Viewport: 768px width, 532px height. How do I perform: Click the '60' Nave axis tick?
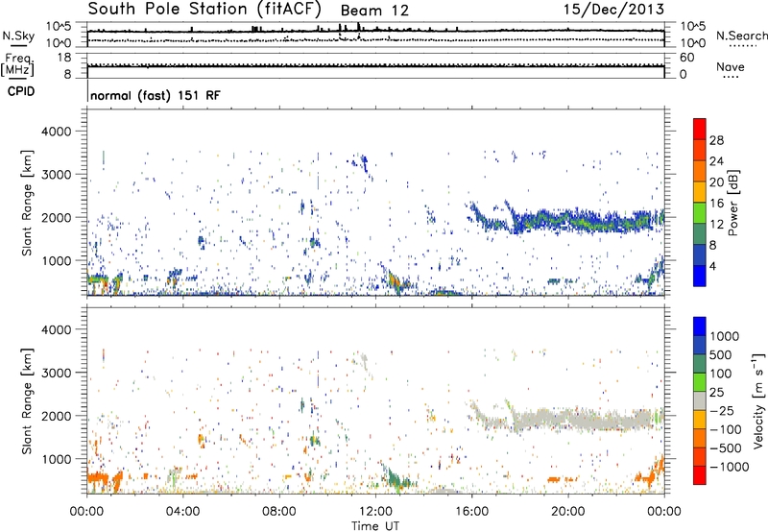(687, 58)
